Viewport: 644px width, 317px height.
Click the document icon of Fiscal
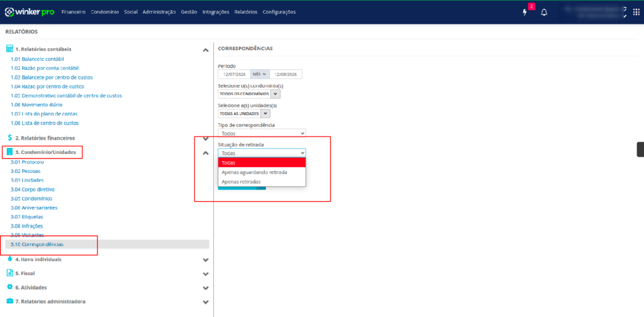tap(10, 273)
